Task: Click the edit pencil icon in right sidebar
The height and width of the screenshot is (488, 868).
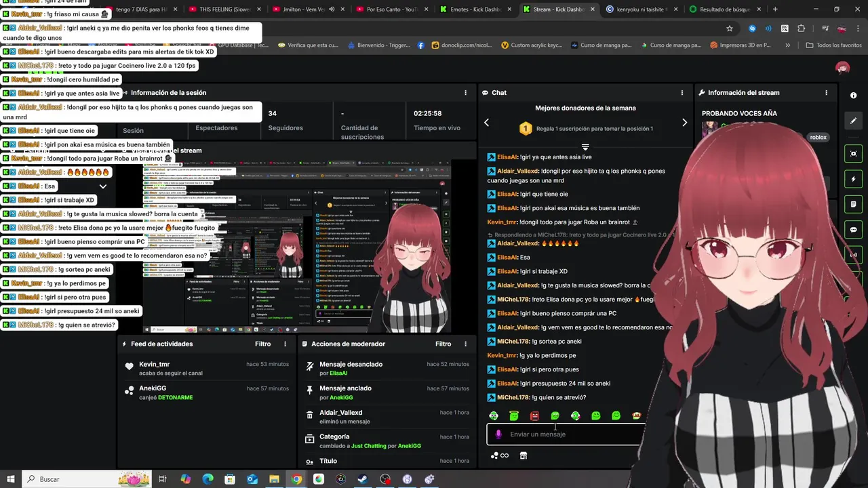Action: coord(853,121)
